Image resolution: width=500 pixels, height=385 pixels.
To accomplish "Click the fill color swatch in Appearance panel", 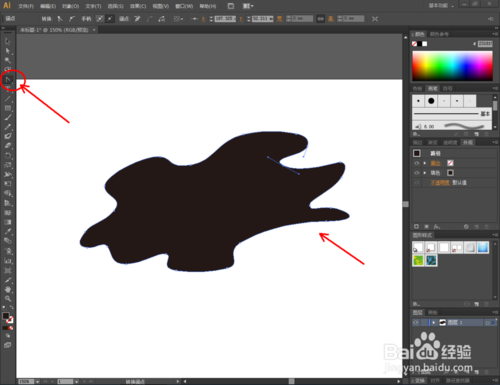I will coord(450,173).
